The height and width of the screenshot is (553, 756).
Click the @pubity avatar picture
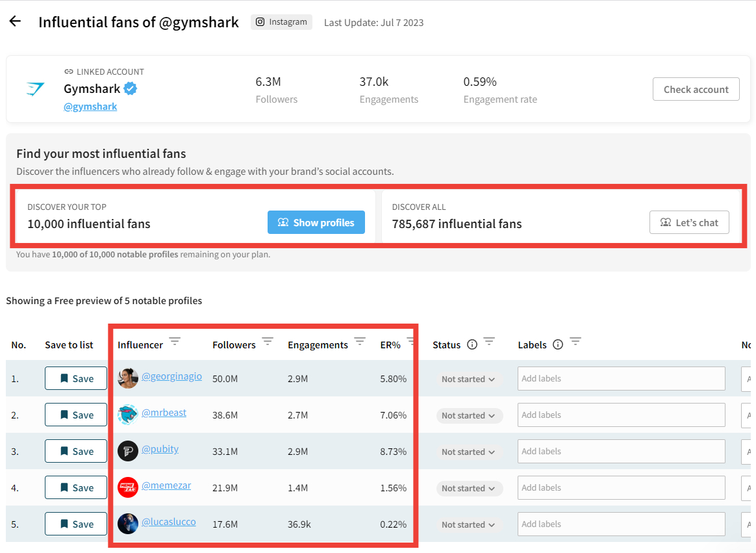click(x=128, y=451)
